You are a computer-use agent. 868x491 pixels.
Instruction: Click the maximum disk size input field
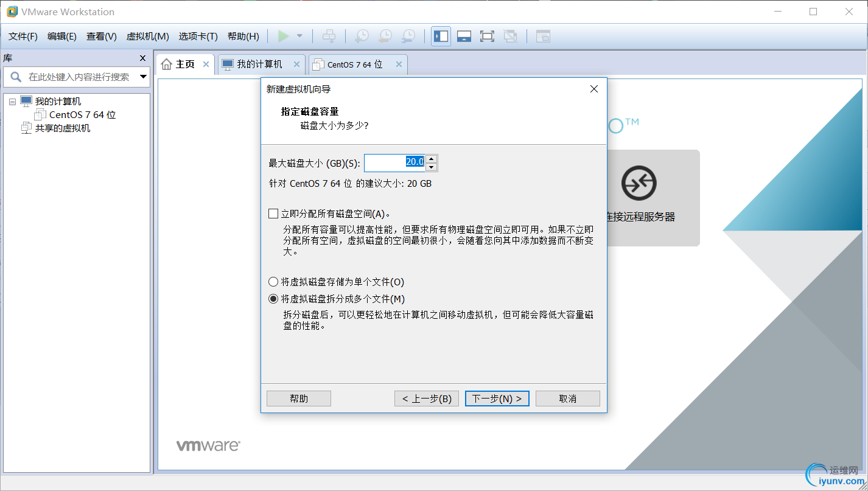coord(394,162)
